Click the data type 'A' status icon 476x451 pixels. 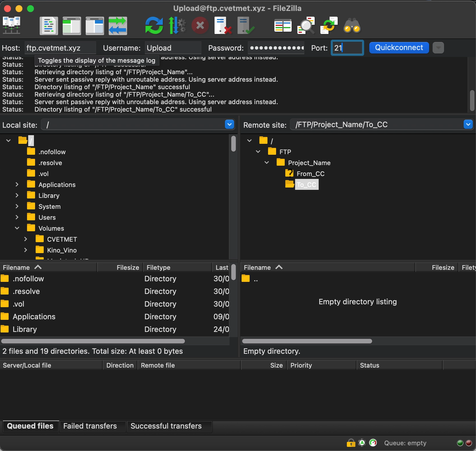362,443
